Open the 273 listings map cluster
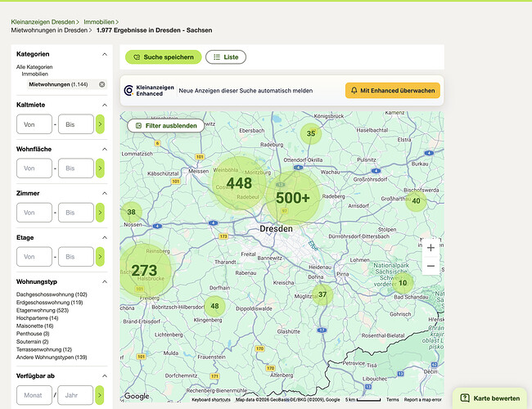The image size is (532, 409). [144, 270]
